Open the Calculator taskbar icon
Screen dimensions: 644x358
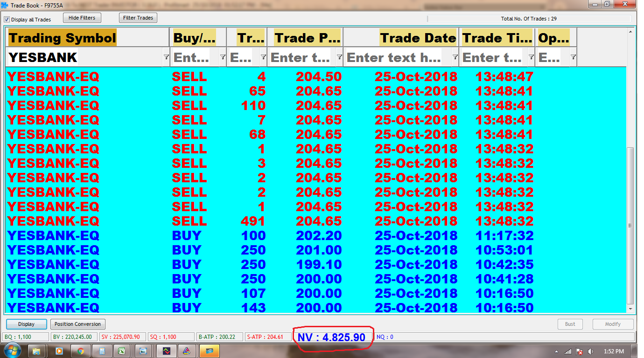[101, 351]
